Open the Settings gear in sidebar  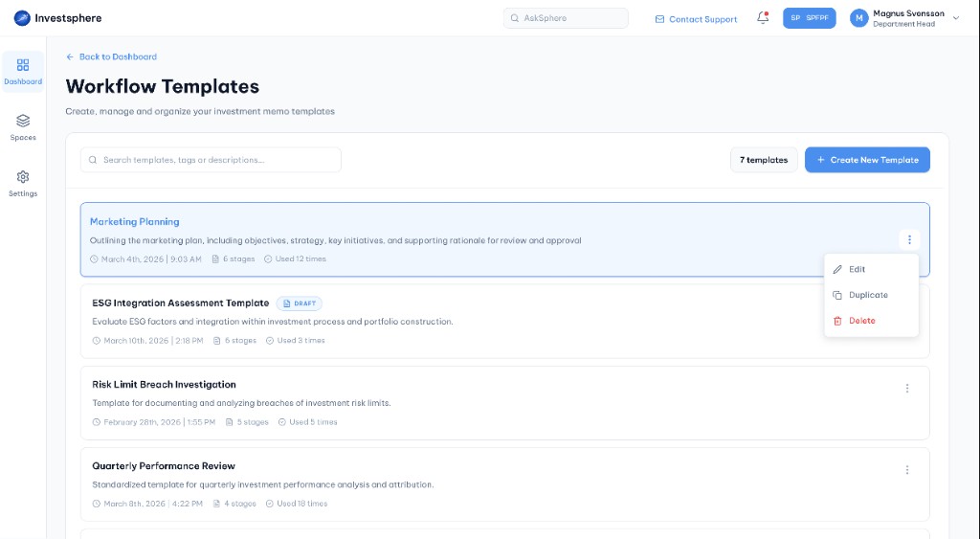pos(23,177)
